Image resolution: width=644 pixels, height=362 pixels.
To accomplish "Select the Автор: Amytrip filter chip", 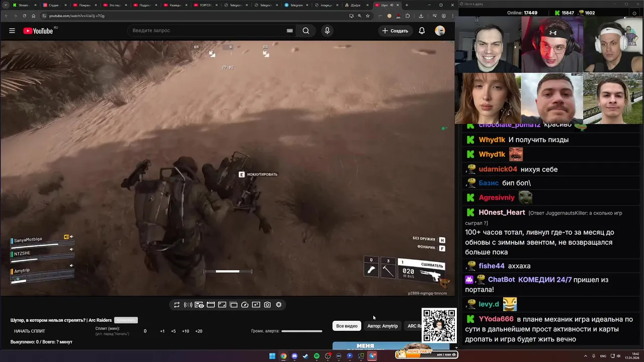I will pyautogui.click(x=382, y=326).
